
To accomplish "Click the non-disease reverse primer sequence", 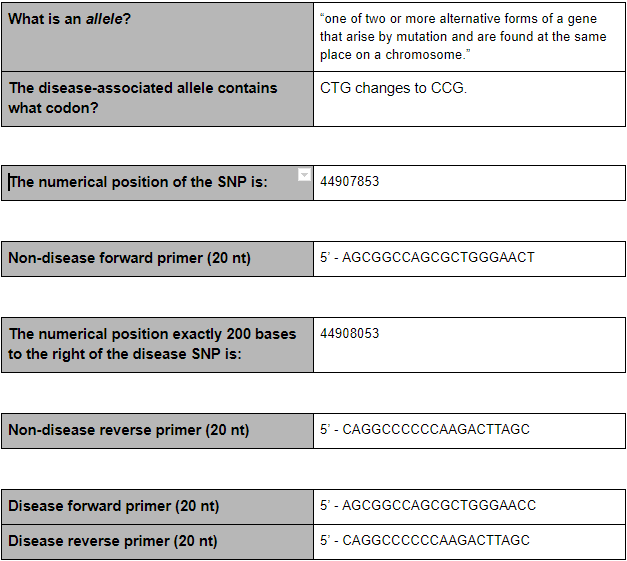I will click(x=436, y=430).
